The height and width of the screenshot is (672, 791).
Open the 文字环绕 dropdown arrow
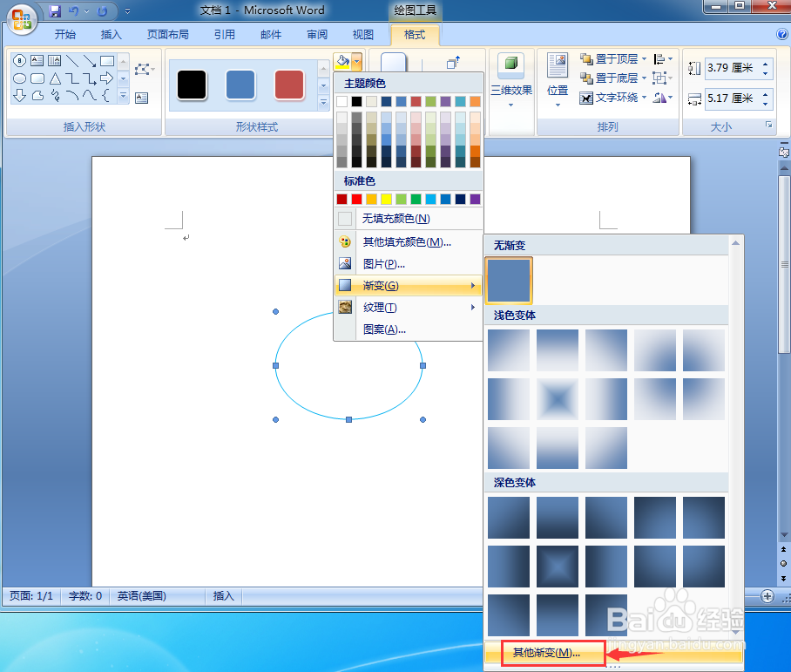point(644,98)
